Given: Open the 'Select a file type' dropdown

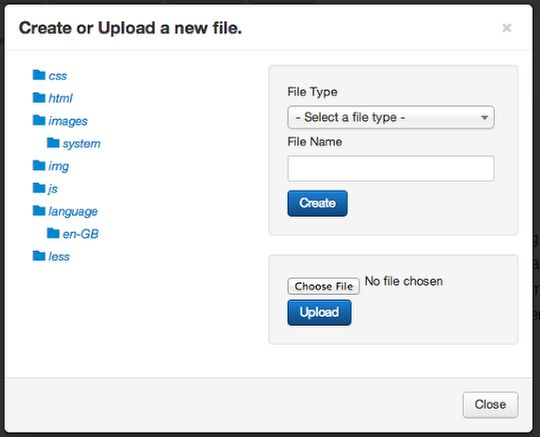Looking at the screenshot, I should coord(391,117).
